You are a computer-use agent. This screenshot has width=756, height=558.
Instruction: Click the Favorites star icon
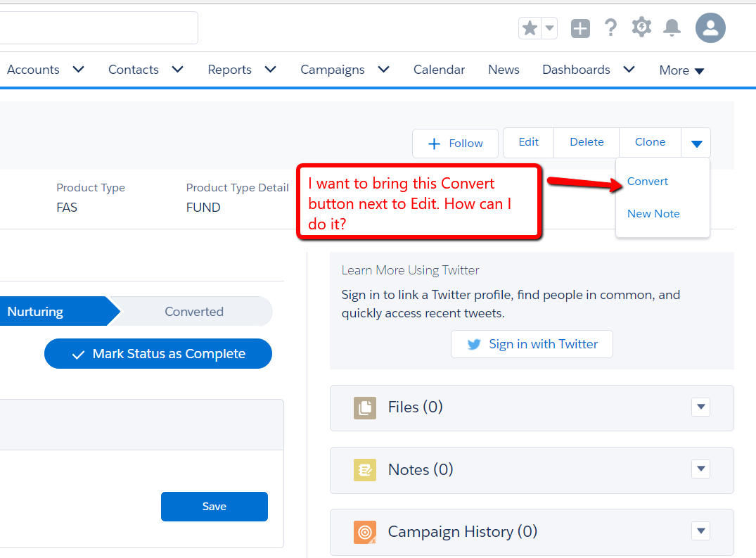coord(530,28)
